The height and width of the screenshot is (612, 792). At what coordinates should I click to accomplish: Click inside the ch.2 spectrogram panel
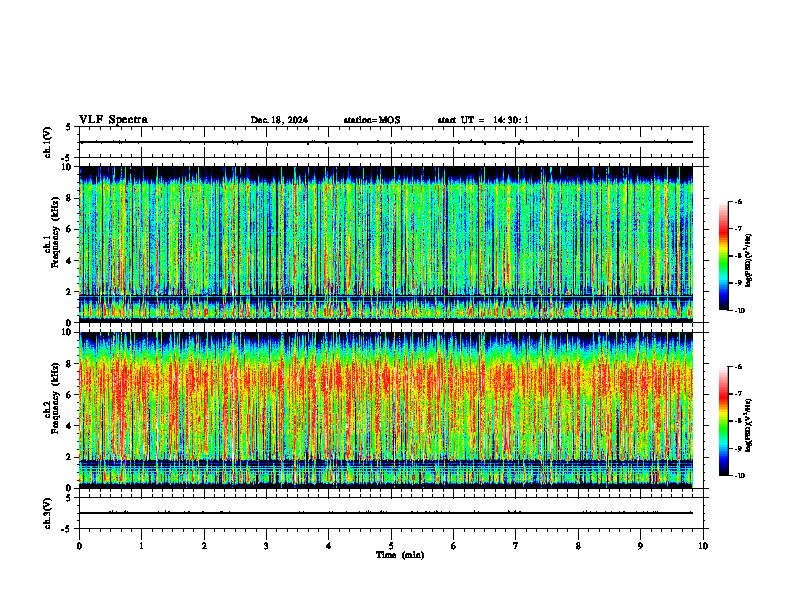(386, 410)
